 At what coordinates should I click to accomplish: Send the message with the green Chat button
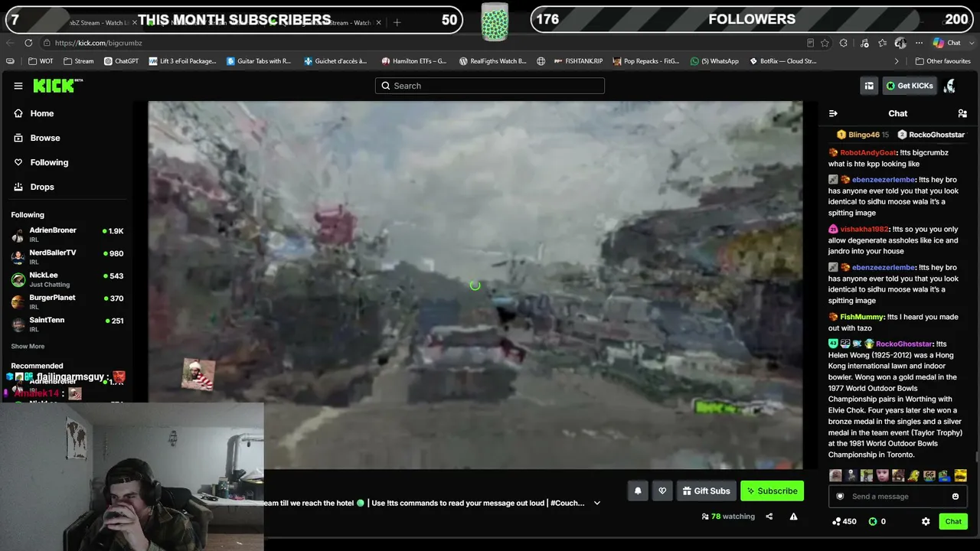click(x=953, y=521)
